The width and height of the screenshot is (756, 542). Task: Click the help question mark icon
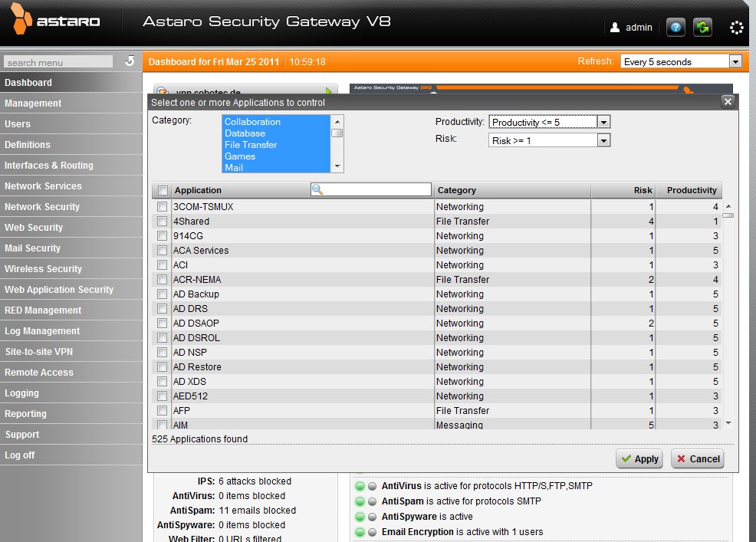coord(675,28)
